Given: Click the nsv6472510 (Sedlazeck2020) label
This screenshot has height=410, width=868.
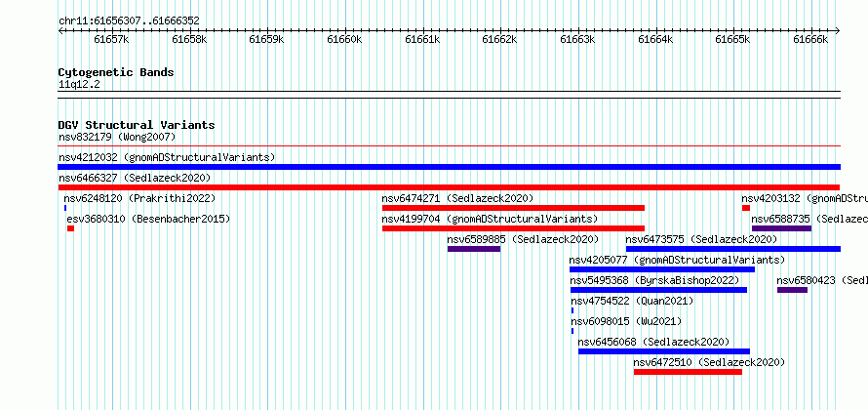Looking at the screenshot, I should [x=709, y=362].
